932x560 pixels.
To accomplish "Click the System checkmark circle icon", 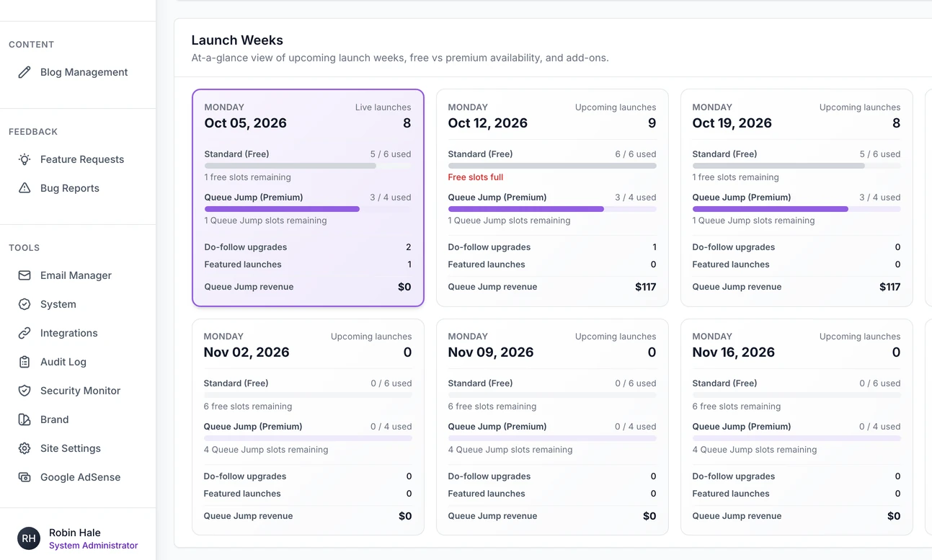I will [25, 304].
